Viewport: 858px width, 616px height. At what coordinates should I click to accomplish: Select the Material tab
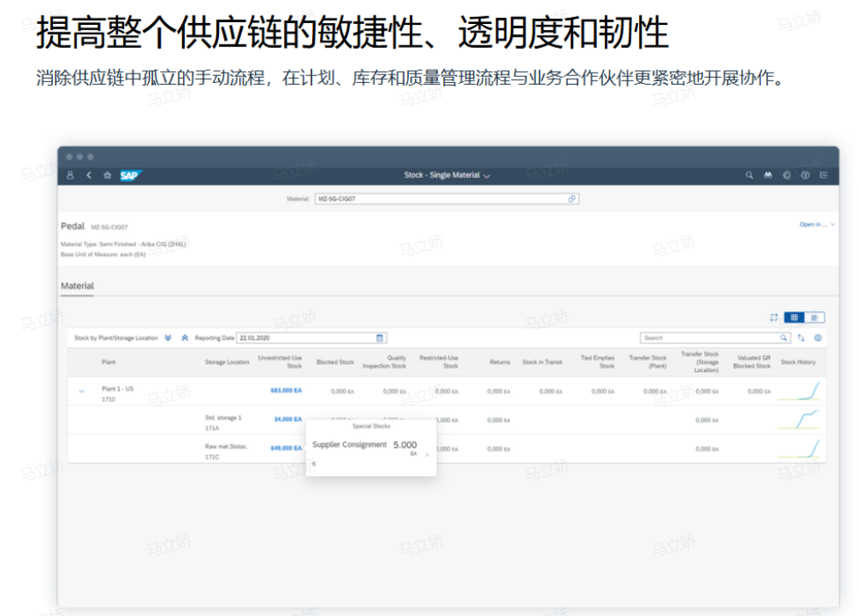tap(77, 286)
